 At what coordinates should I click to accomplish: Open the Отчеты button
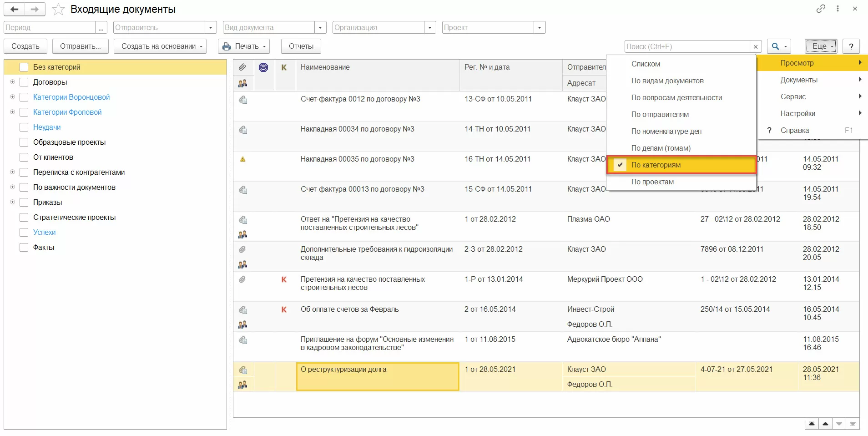(x=301, y=46)
